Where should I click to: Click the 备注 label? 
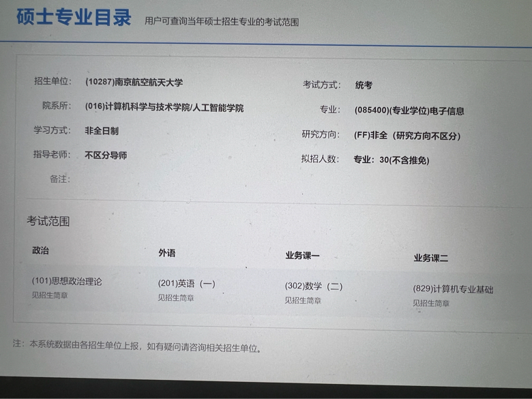(x=60, y=179)
